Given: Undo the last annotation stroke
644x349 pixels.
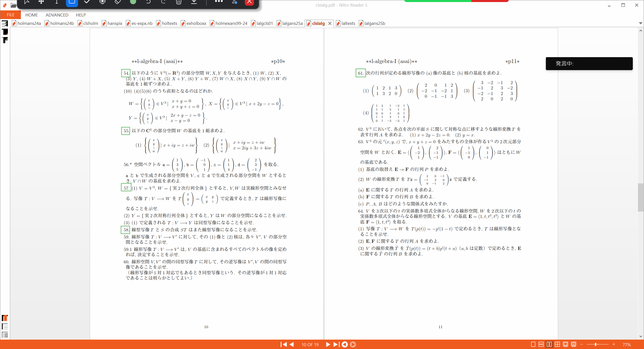Looking at the screenshot, I should pos(148,2).
